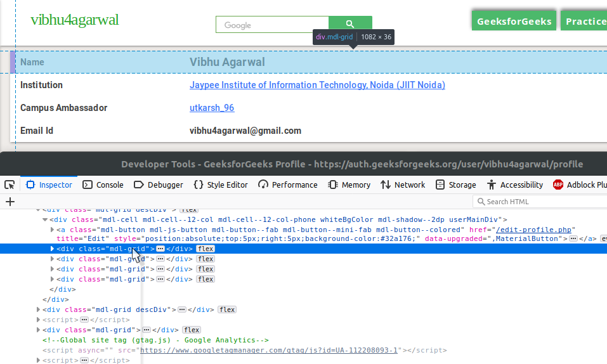Open the Inspector tab
This screenshot has height=364, width=607.
[49, 185]
